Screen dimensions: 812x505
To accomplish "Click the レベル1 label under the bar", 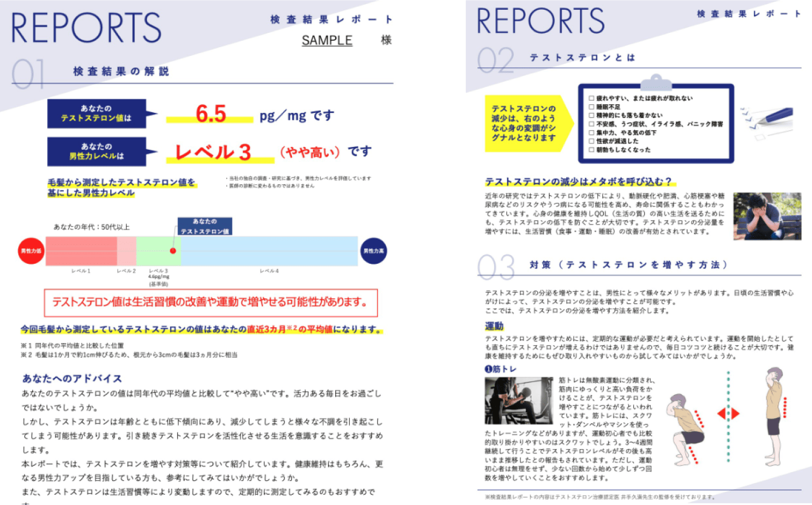I will tap(81, 271).
